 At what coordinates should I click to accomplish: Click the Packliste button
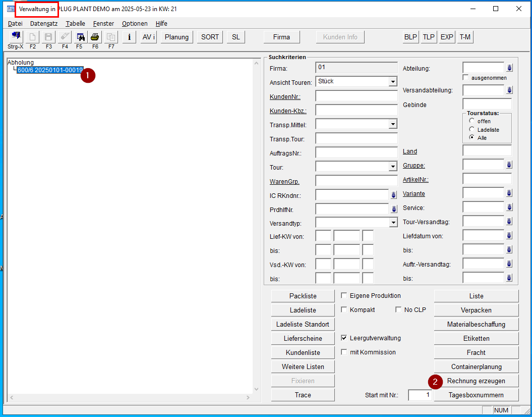point(303,296)
